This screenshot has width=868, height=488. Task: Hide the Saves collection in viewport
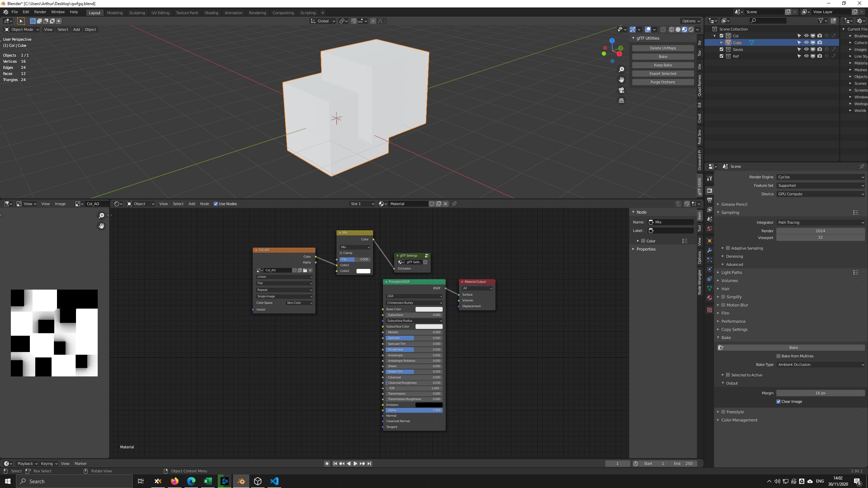pyautogui.click(x=806, y=50)
